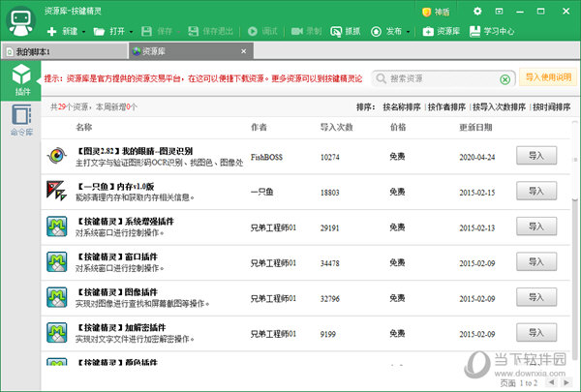Open the 学习中心 learning center
The image size is (581, 392).
(492, 32)
